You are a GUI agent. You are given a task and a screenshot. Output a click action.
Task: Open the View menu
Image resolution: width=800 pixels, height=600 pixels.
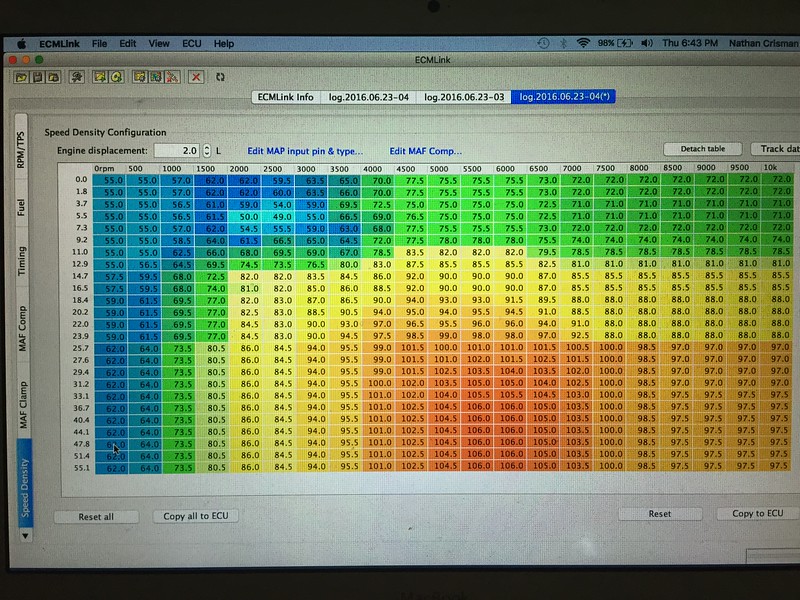(x=159, y=44)
